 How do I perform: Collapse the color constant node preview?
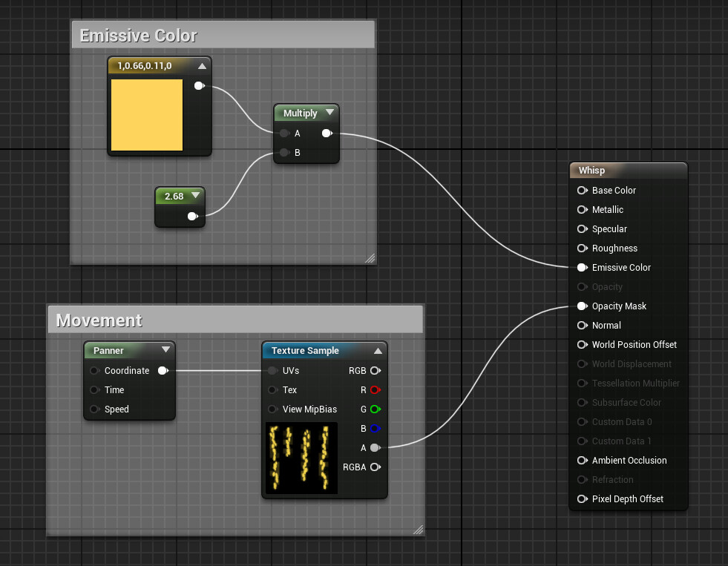(x=201, y=66)
